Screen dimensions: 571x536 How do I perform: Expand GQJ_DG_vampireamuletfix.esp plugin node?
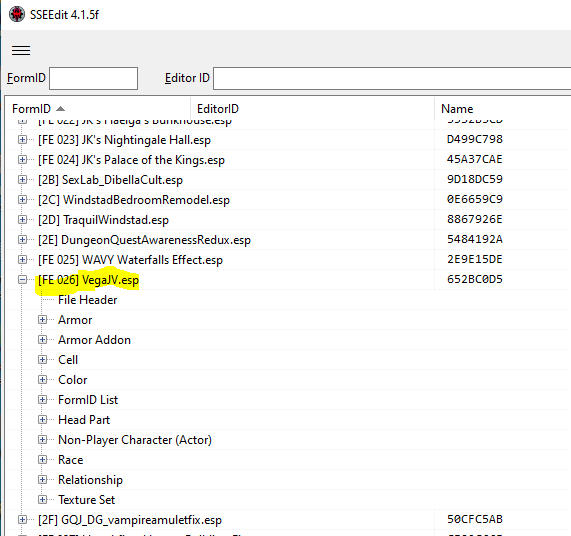point(23,520)
